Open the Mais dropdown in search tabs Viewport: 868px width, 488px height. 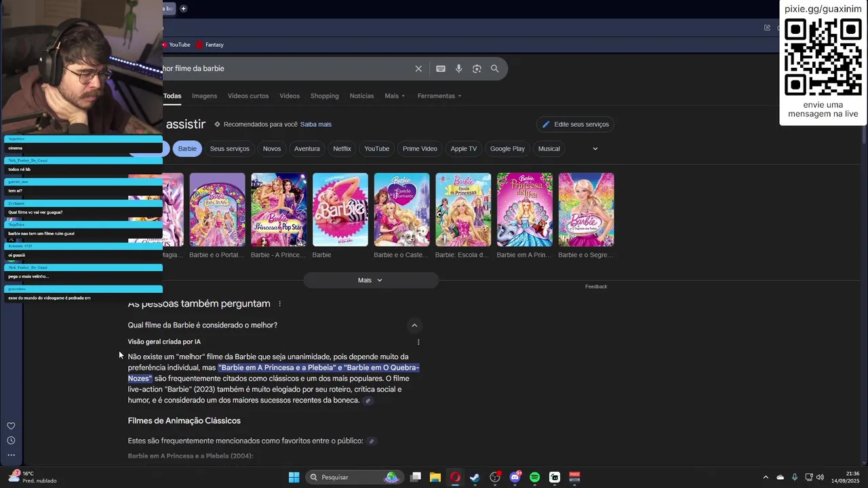[x=395, y=96]
